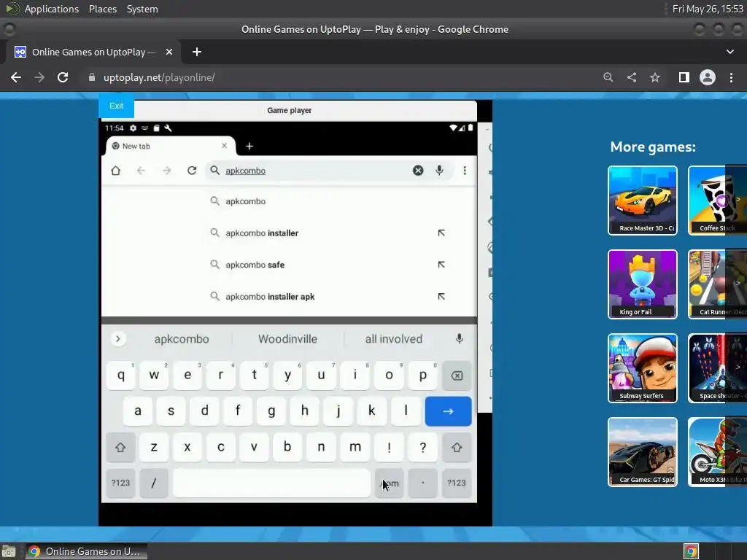The height and width of the screenshot is (560, 747).
Task: Toggle the right shift key
Action: pyautogui.click(x=457, y=447)
